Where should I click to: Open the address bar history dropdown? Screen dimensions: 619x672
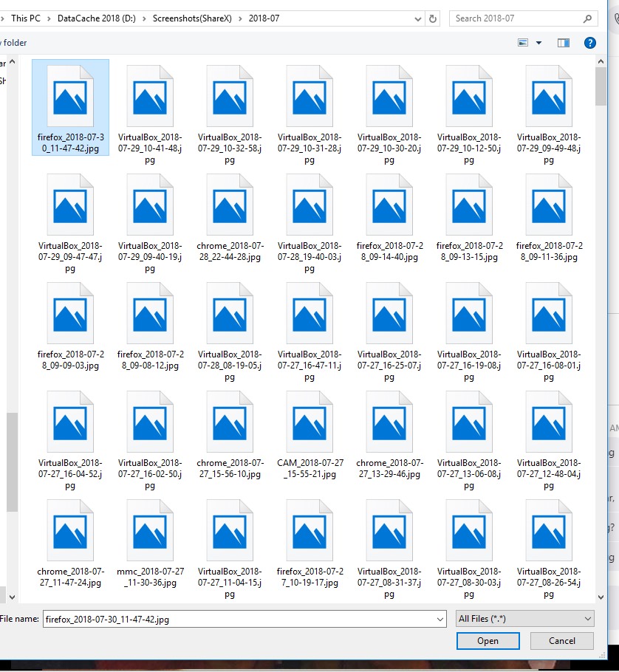click(418, 18)
